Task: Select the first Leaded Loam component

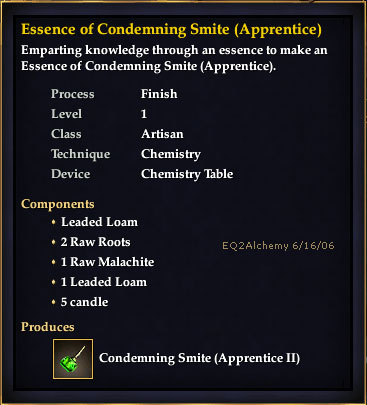Action: [99, 222]
